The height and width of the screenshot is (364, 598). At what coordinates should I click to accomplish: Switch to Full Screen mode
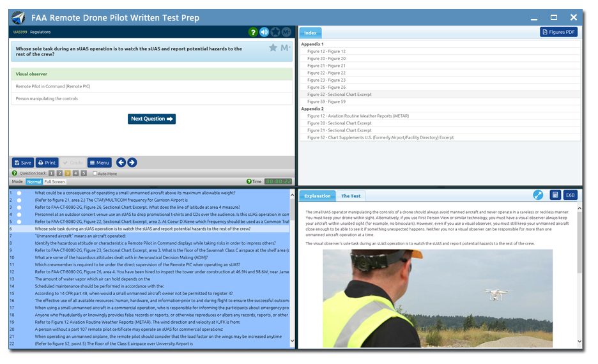point(54,182)
